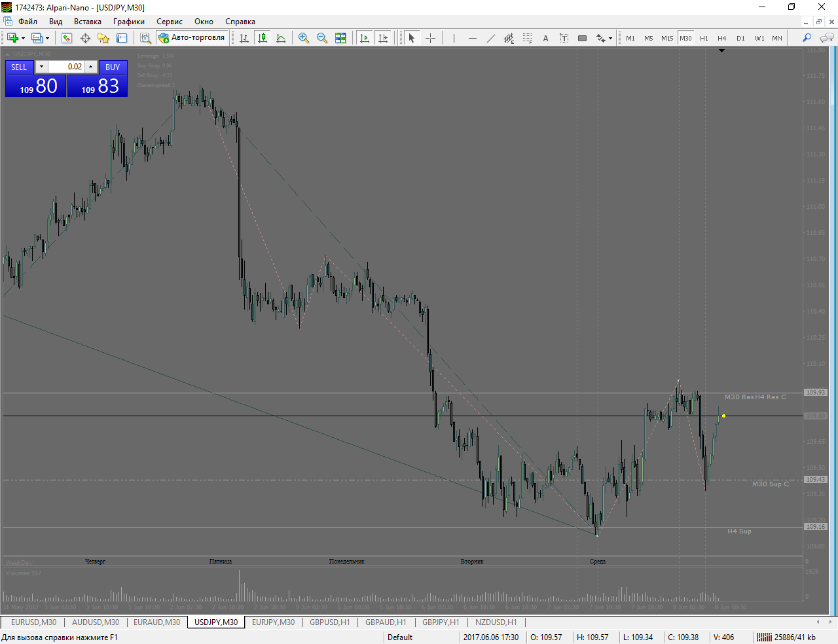Switch to H1 timeframe
Image resolution: width=838 pixels, height=644 pixels.
(x=704, y=38)
